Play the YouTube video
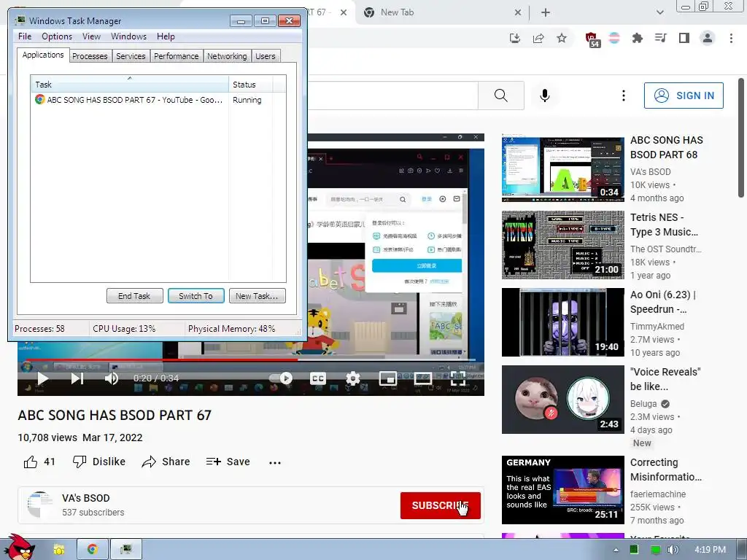This screenshot has height=560, width=747. tap(42, 378)
